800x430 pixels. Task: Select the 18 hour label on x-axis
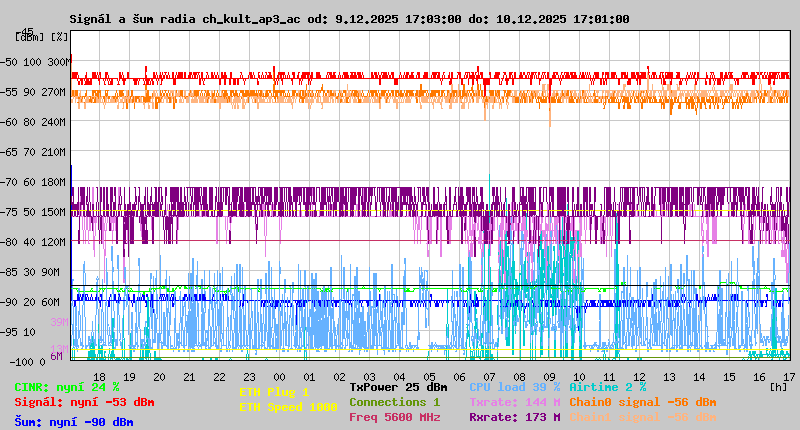(x=99, y=376)
